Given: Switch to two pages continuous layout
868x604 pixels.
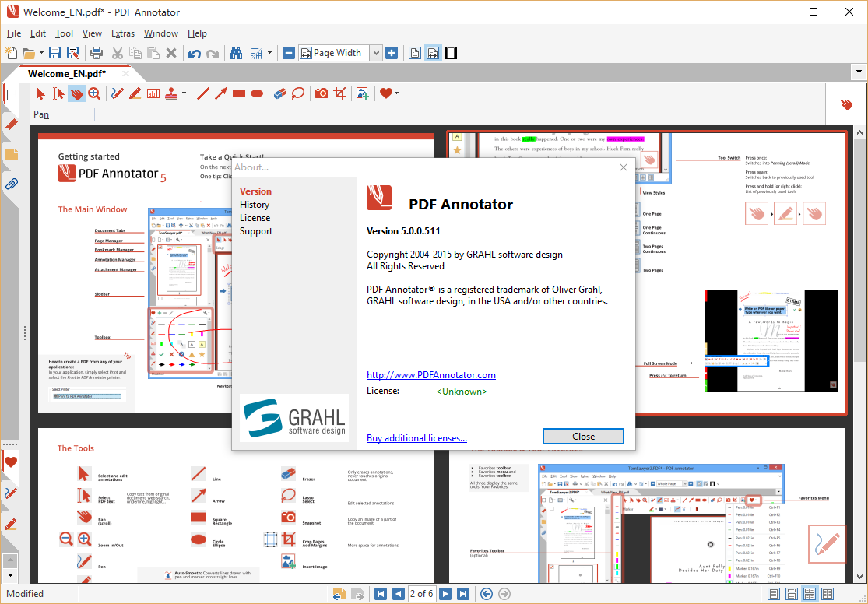Looking at the screenshot, I should coord(827,594).
